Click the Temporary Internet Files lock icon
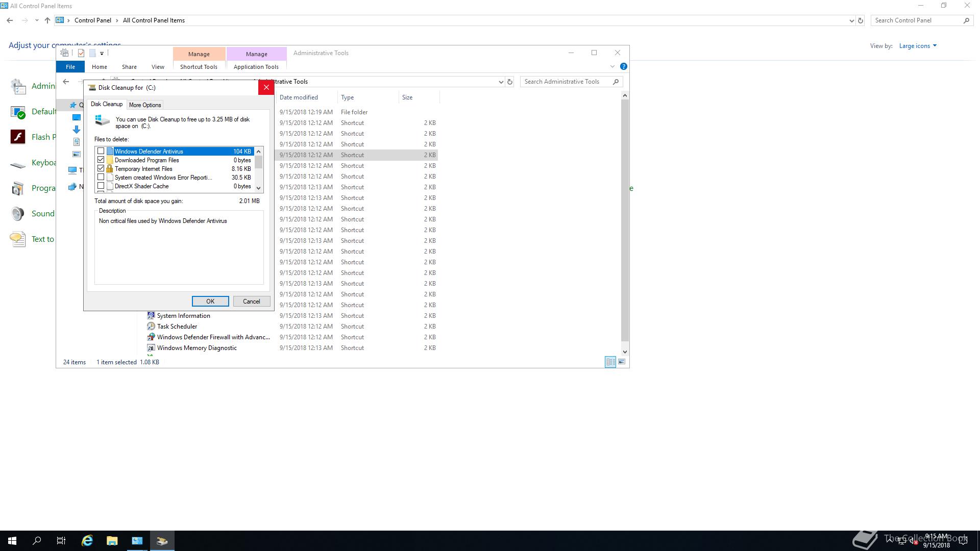Screen dimensions: 980x551 (x=109, y=168)
